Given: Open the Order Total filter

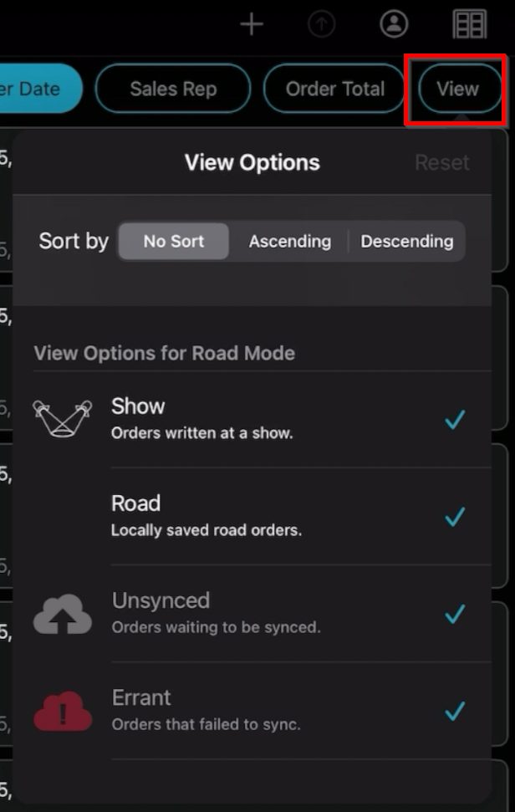Looking at the screenshot, I should pyautogui.click(x=334, y=89).
